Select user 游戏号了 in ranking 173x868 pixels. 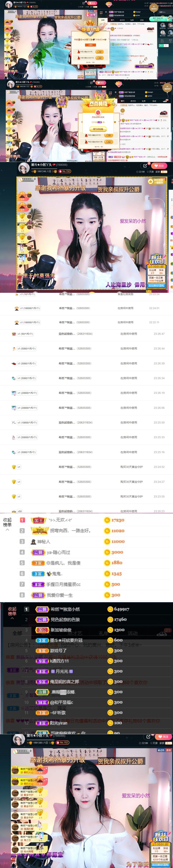(x=58, y=651)
